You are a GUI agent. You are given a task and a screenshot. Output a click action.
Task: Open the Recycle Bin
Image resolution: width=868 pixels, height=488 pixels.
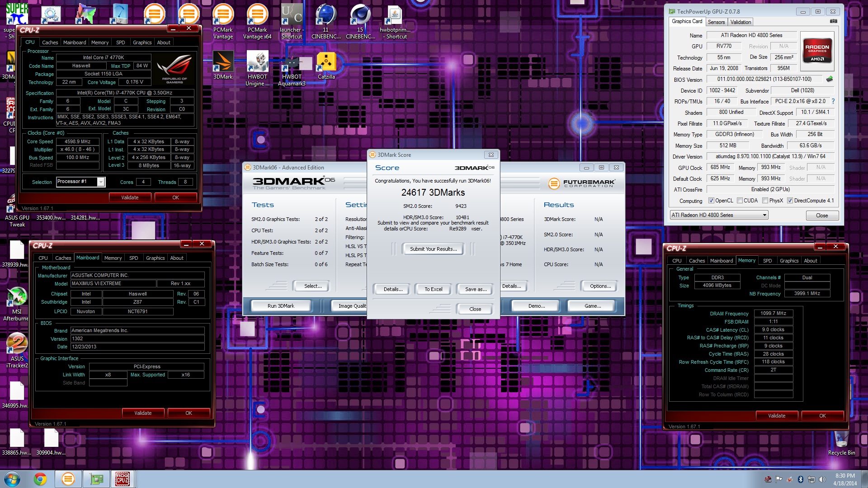pos(841,443)
